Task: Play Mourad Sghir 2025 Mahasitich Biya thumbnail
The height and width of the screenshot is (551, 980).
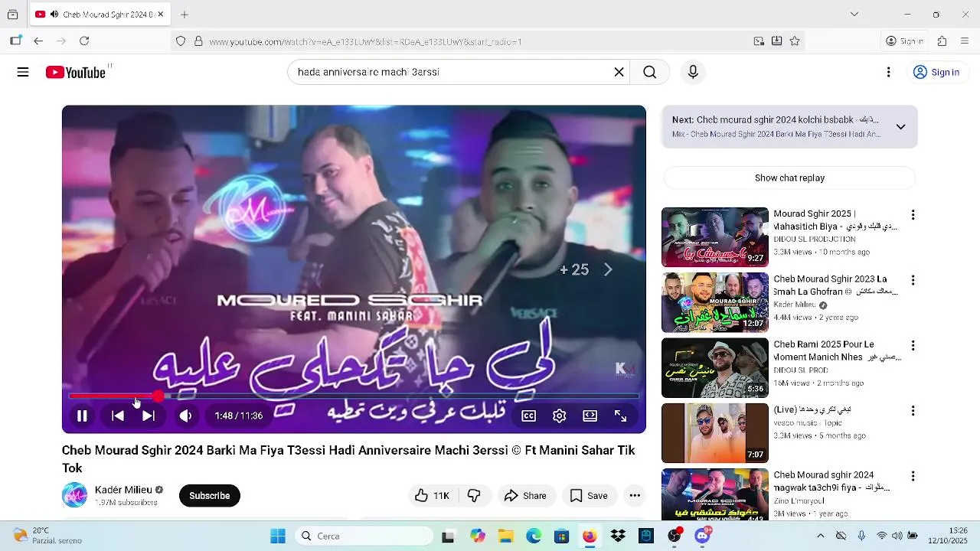Action: (x=715, y=237)
